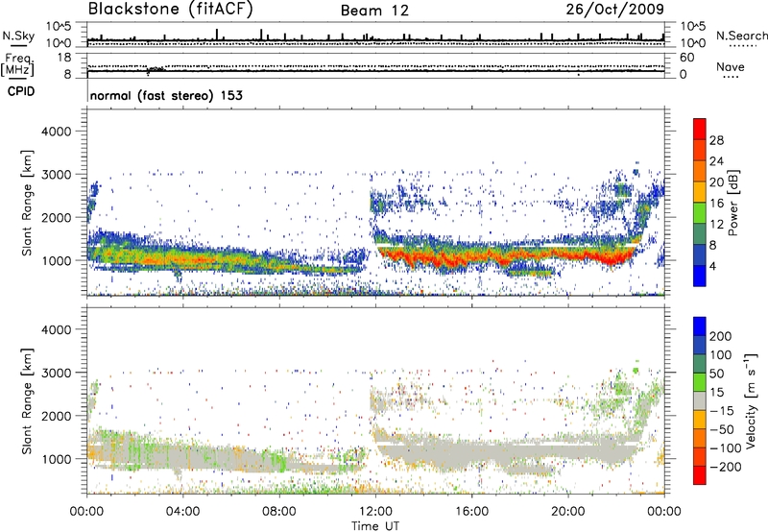Screen dimensions: 768x532
Task: Select the Velocity [m s-1] colorbar title
Action: [751, 400]
